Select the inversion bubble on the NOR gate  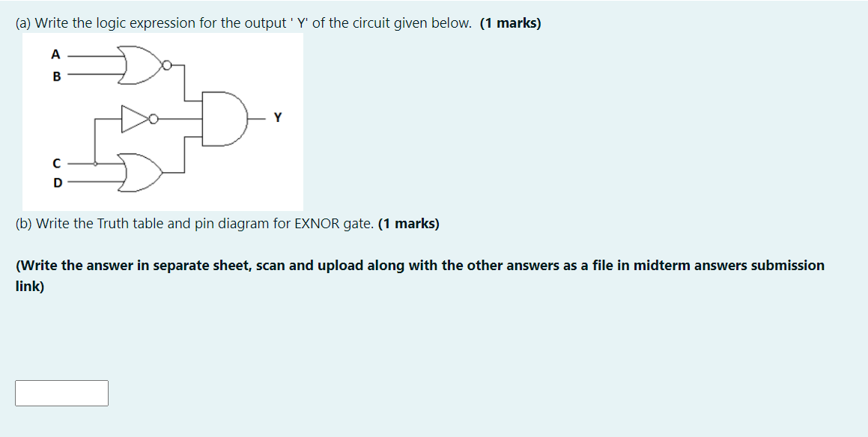pos(166,64)
